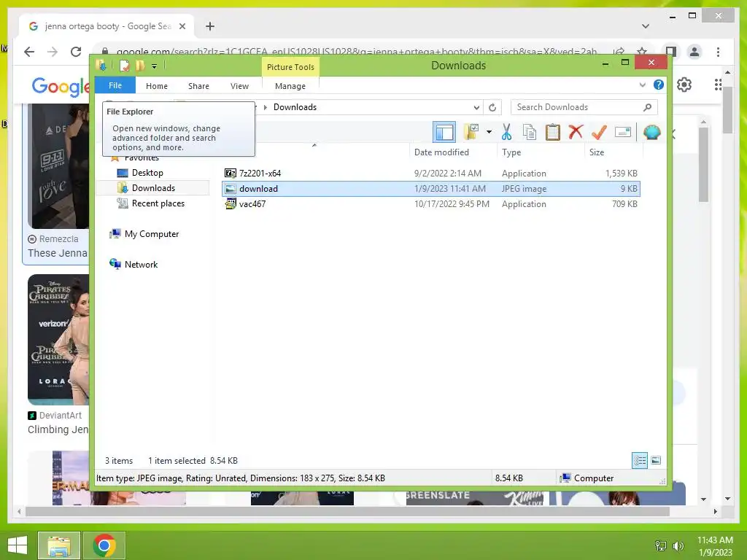
Task: Sort by Size column header
Action: click(597, 152)
